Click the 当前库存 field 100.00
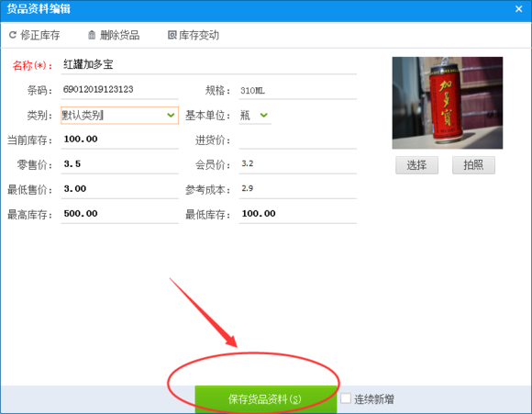The image size is (532, 414). (x=120, y=140)
